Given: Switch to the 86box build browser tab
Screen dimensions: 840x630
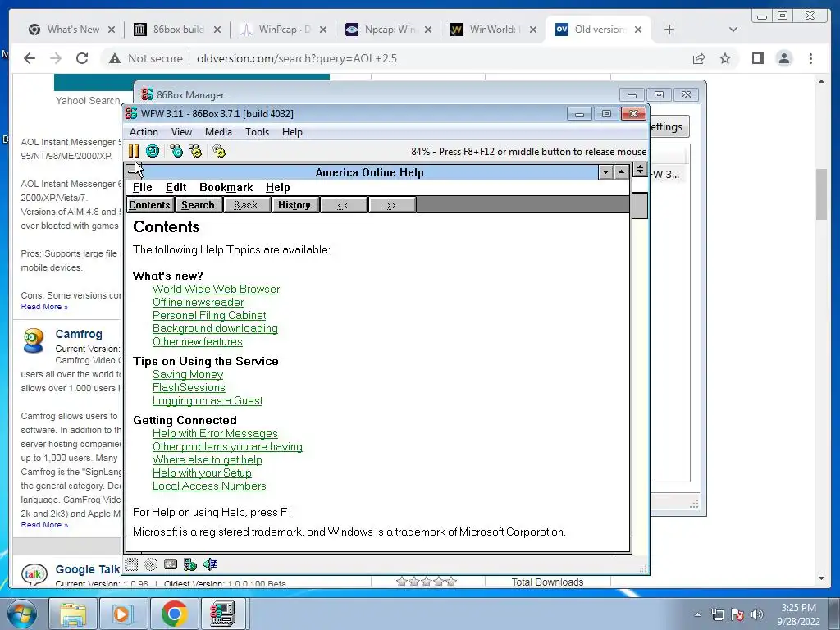Looking at the screenshot, I should [x=177, y=30].
